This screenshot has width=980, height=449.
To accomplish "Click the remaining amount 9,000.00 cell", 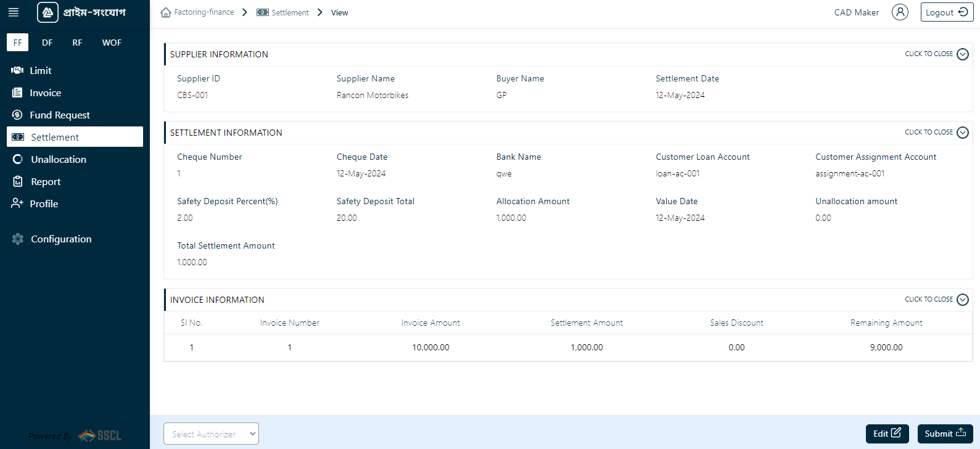I will (886, 348).
